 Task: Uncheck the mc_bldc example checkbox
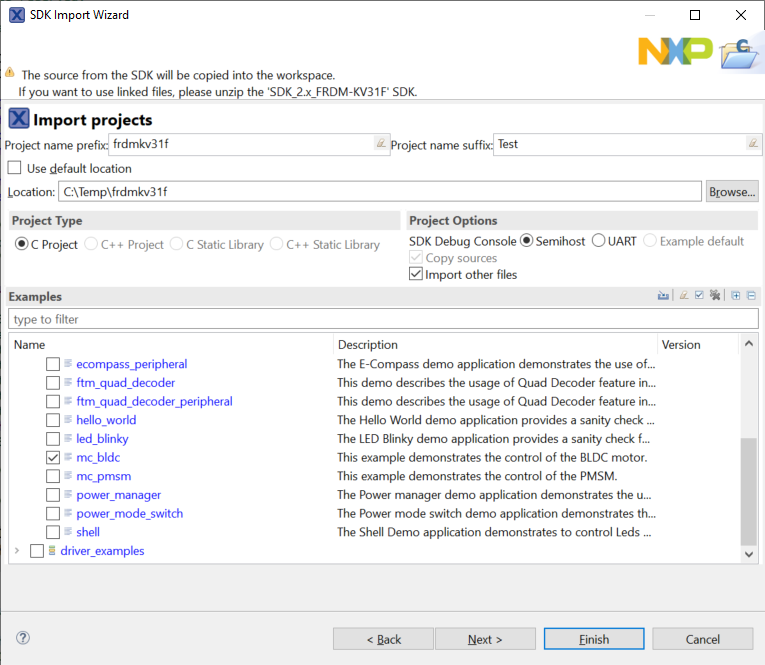pos(53,457)
